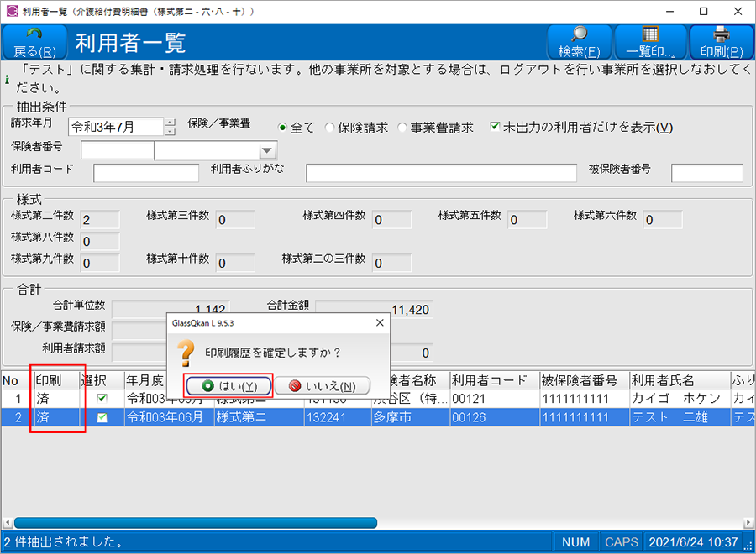Decline with いいえ(N) in dialog
Image resolution: width=756 pixels, height=554 pixels.
tap(322, 386)
